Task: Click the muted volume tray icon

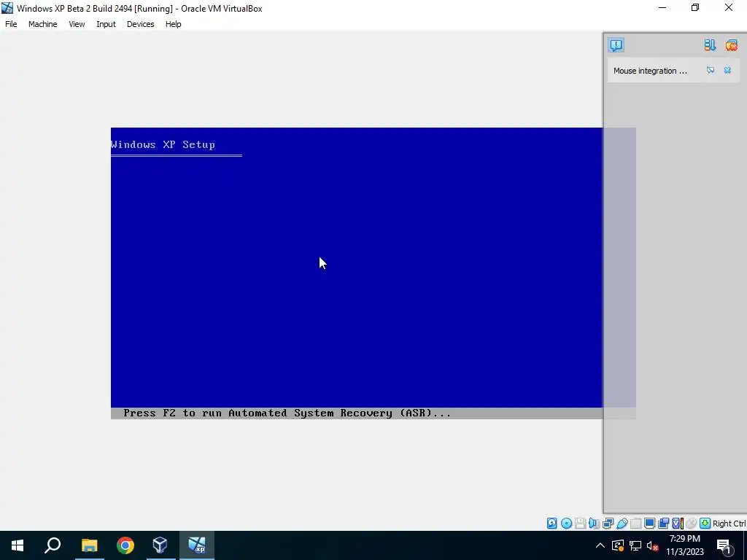Action: pyautogui.click(x=653, y=545)
